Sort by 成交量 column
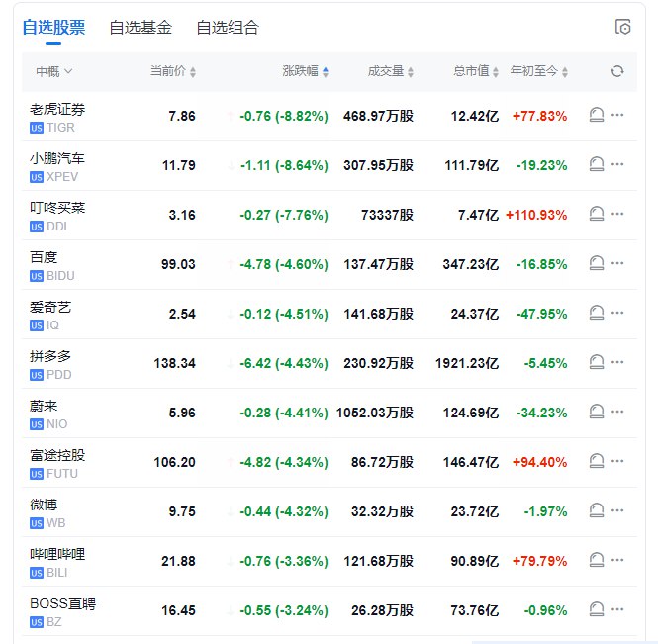The image size is (658, 644). [x=391, y=71]
